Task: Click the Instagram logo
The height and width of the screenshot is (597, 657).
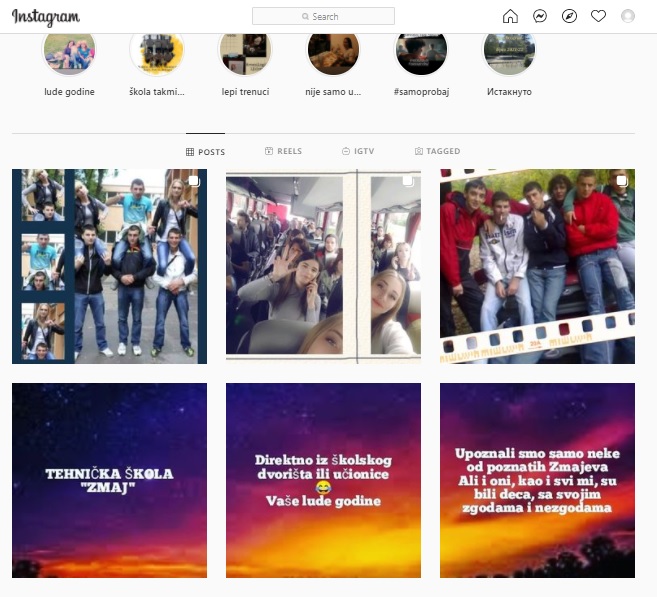Action: [46, 17]
